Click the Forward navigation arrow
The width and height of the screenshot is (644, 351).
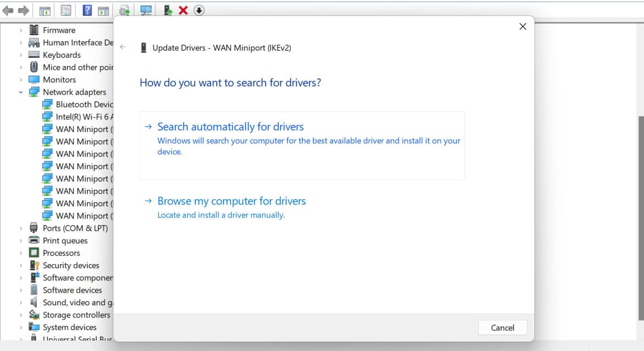[x=22, y=9]
